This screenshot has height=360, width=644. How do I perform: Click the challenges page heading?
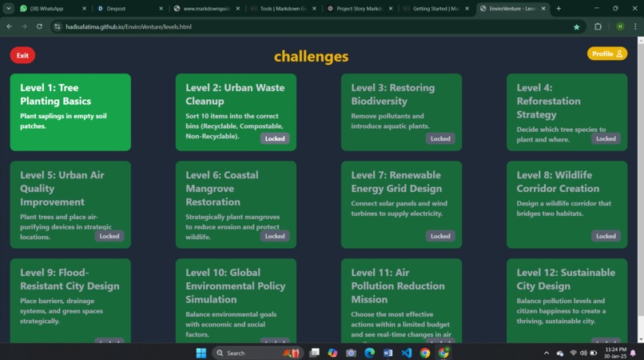coord(312,56)
